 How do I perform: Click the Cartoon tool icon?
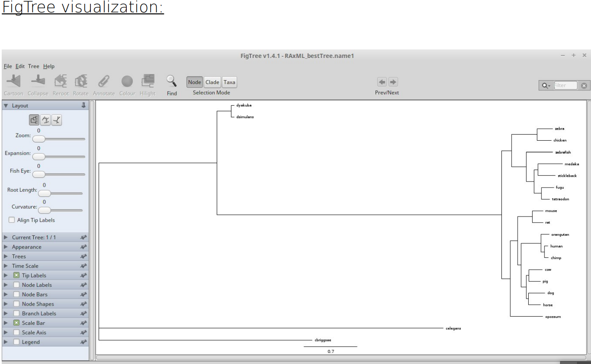(14, 82)
